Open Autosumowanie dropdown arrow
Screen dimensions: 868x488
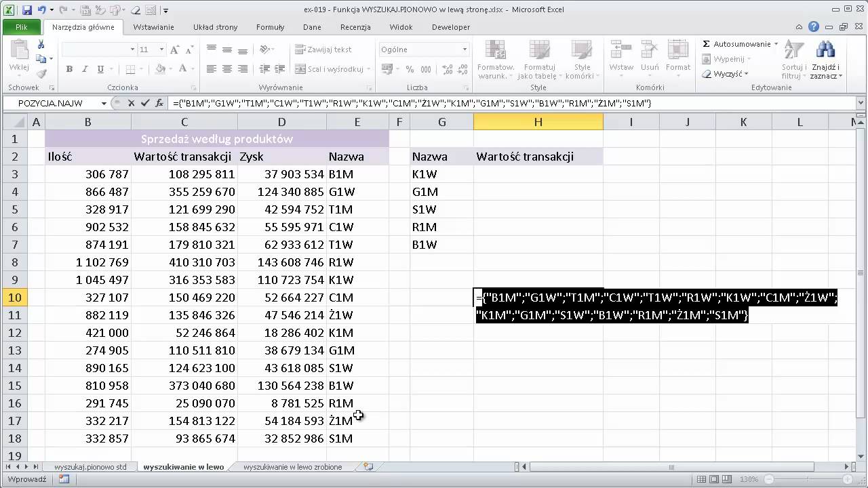(776, 44)
